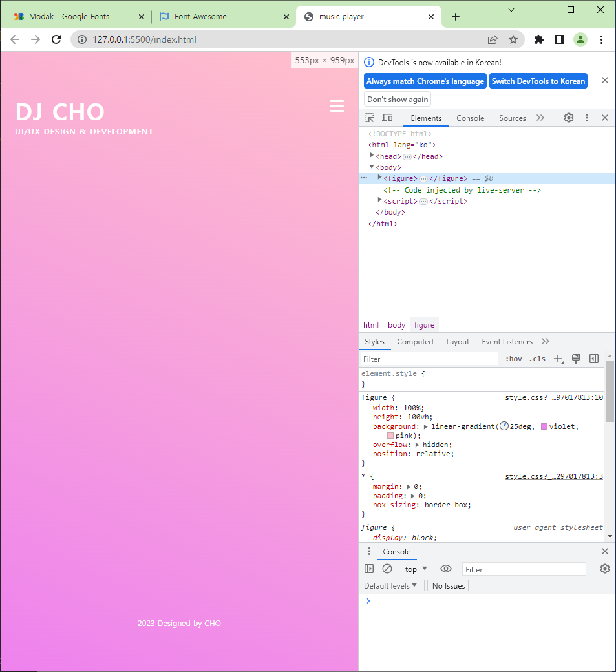This screenshot has width=616, height=672.
Task: Switch to the Sources tab
Action: (x=513, y=118)
